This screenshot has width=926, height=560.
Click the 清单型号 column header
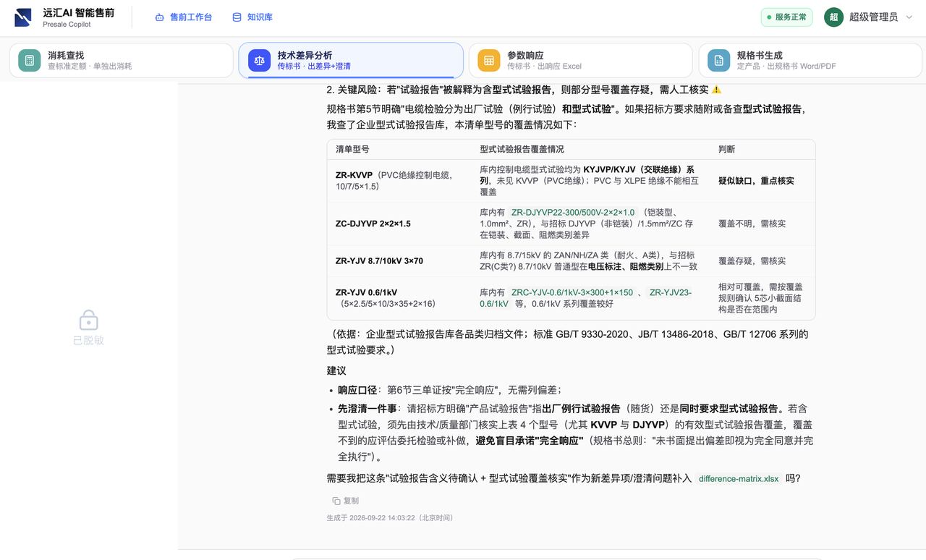tap(352, 150)
